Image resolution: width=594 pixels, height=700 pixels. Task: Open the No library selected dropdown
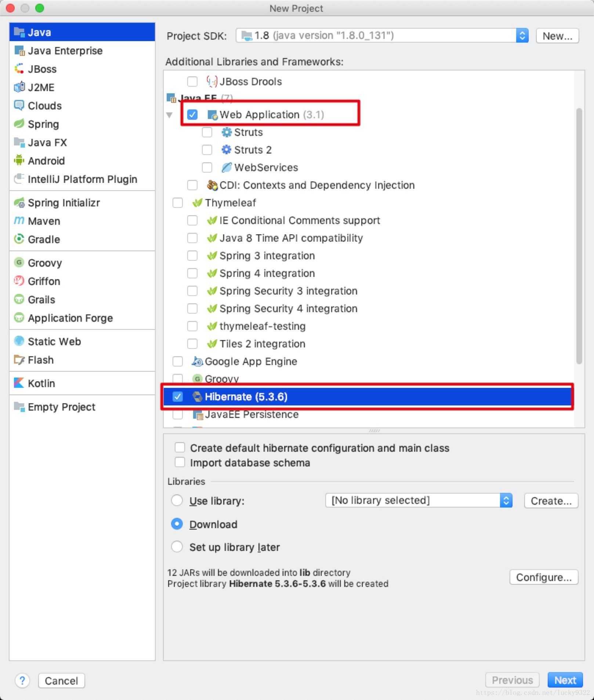click(x=419, y=501)
